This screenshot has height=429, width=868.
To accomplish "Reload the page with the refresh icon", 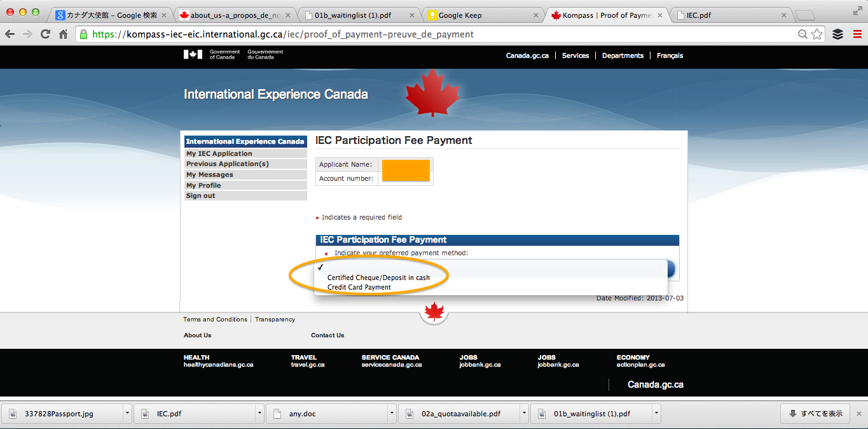I will click(46, 34).
